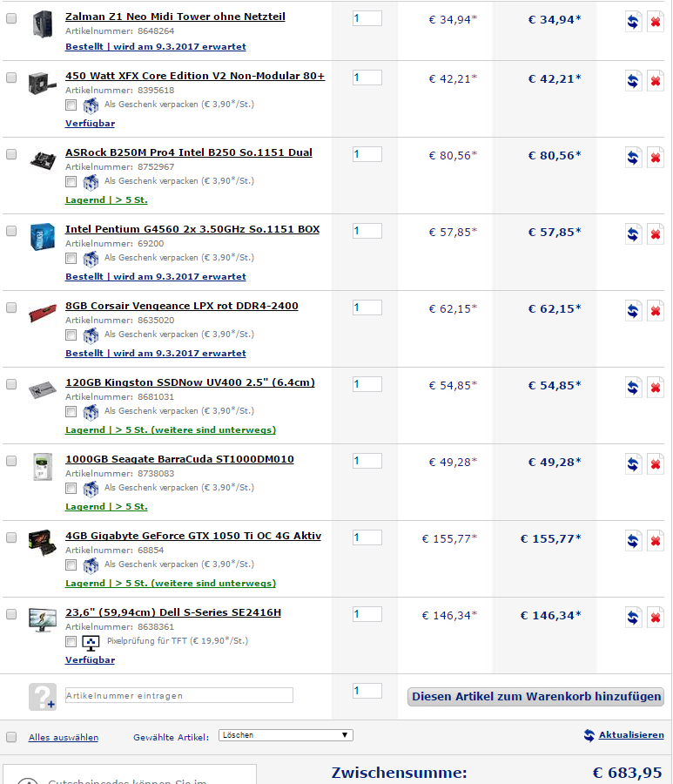Image resolution: width=673 pixels, height=784 pixels.
Task: Tick the select checkbox for XFX 450 Watt row
Action: (11, 78)
